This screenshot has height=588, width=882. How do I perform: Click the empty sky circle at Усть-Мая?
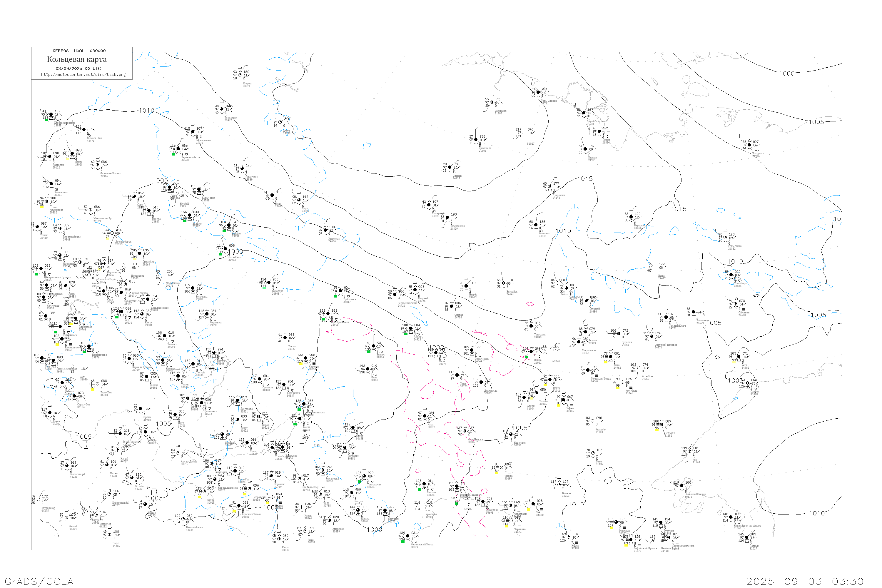(639, 368)
